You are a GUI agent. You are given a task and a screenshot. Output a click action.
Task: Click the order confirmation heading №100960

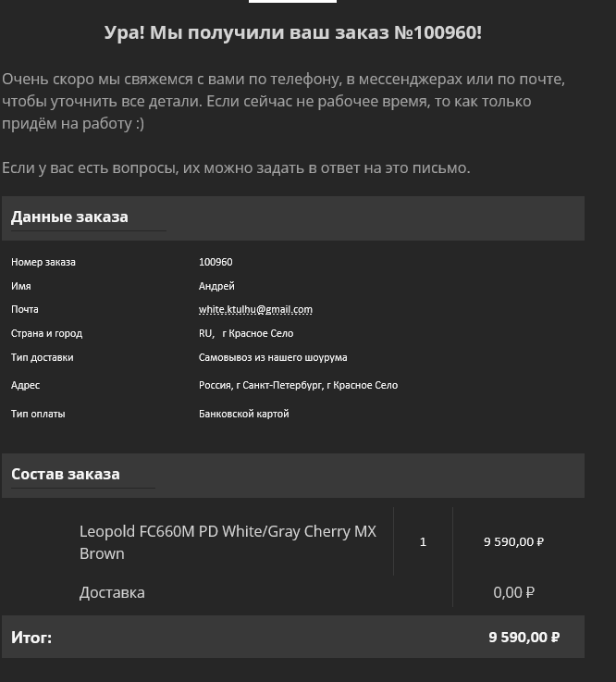pos(292,33)
